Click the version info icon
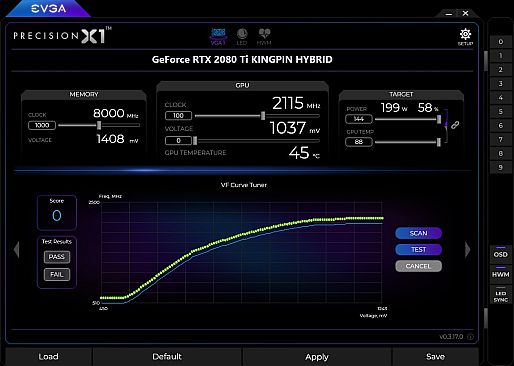514x366 pixels. pyautogui.click(x=470, y=337)
